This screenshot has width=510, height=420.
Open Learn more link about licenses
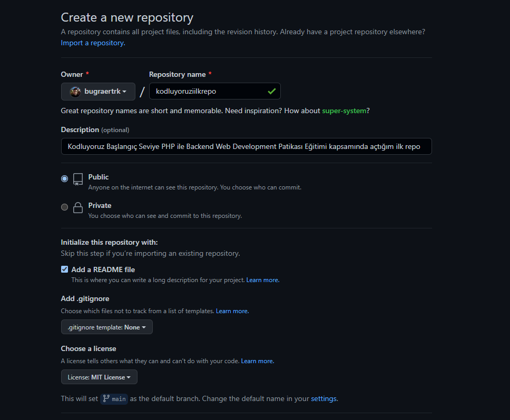(257, 361)
